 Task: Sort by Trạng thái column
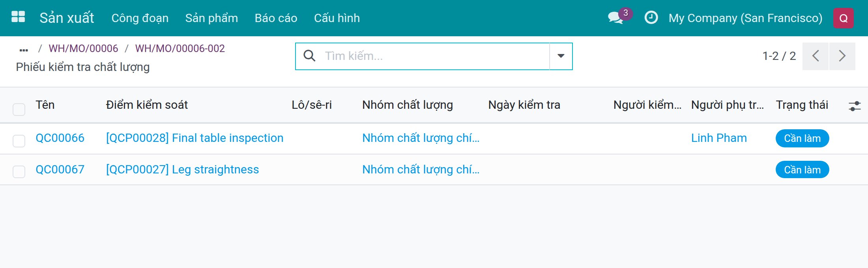click(802, 105)
